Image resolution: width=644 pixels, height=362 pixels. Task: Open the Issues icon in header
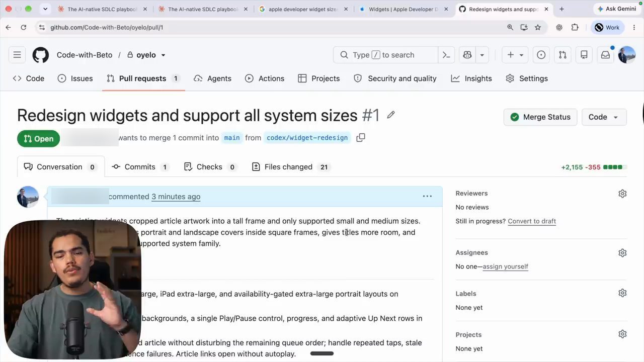[x=541, y=55]
